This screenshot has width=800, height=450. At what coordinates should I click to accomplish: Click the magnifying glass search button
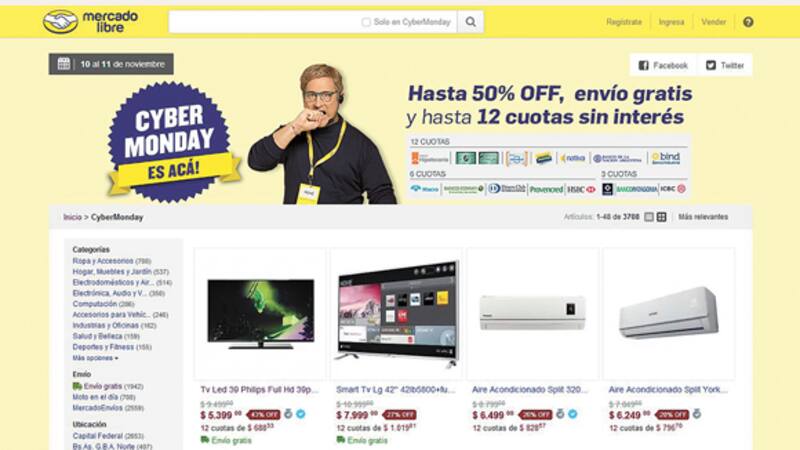[470, 22]
